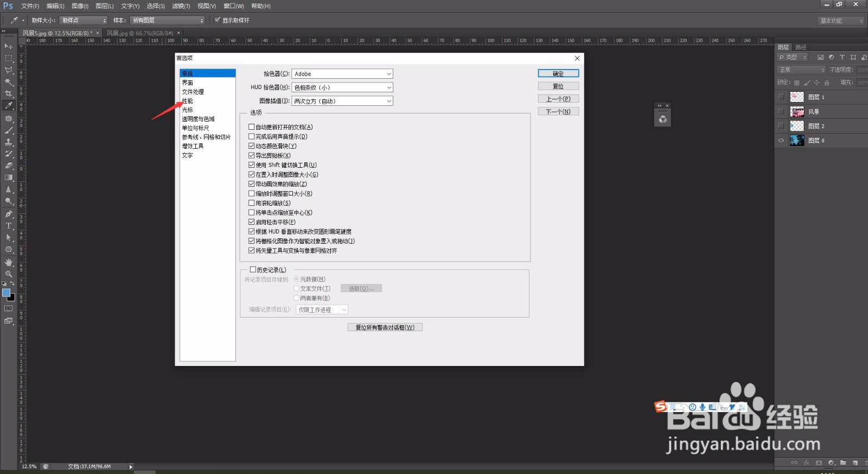Open the 文件(F) menu
The image size is (868, 474).
point(30,6)
